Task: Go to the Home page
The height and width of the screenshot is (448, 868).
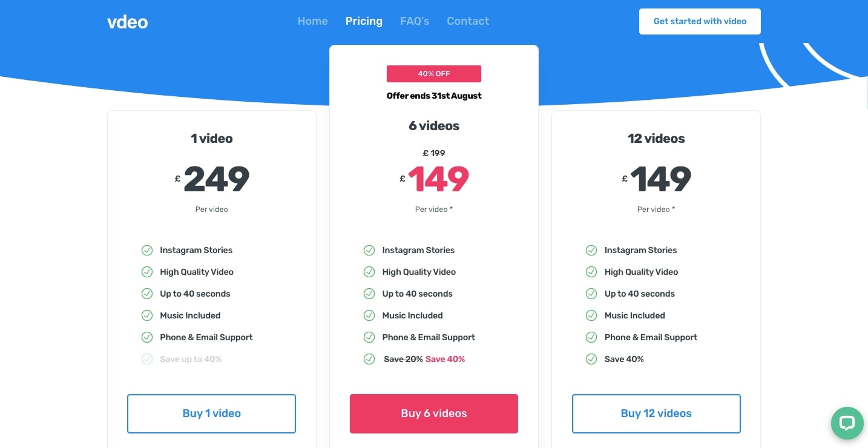Action: pyautogui.click(x=312, y=21)
